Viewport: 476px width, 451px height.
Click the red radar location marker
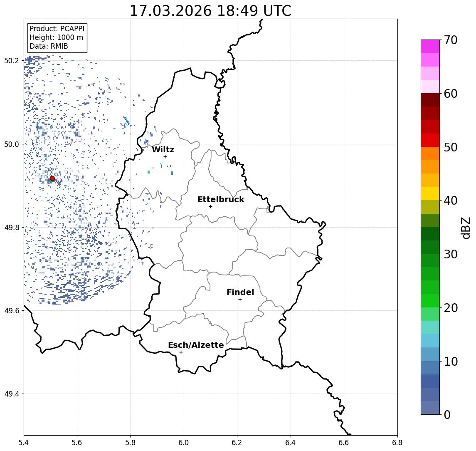point(52,178)
